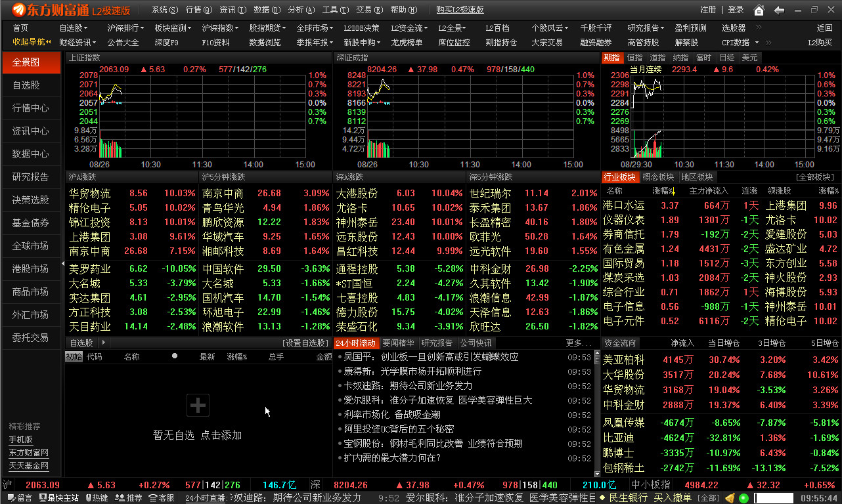Click the sort arrow on 涨幅 column header

point(673,191)
